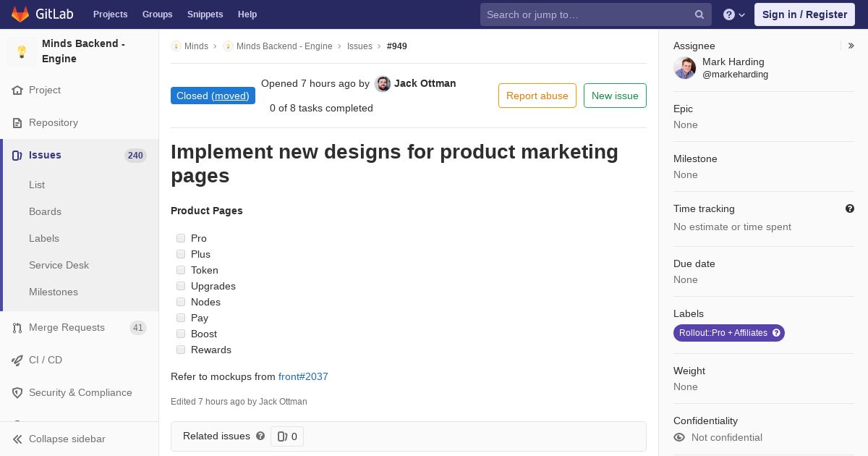Open the Snippets menu item
868x456 pixels.
tap(205, 14)
